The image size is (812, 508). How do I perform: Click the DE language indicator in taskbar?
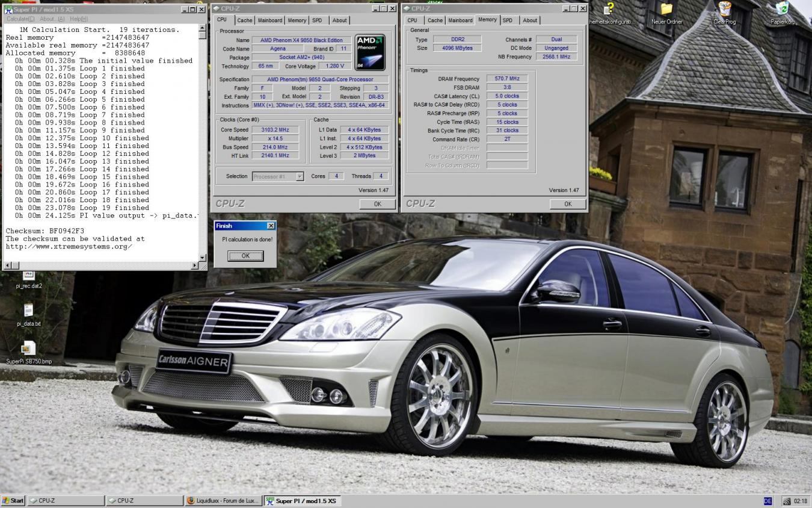click(767, 501)
